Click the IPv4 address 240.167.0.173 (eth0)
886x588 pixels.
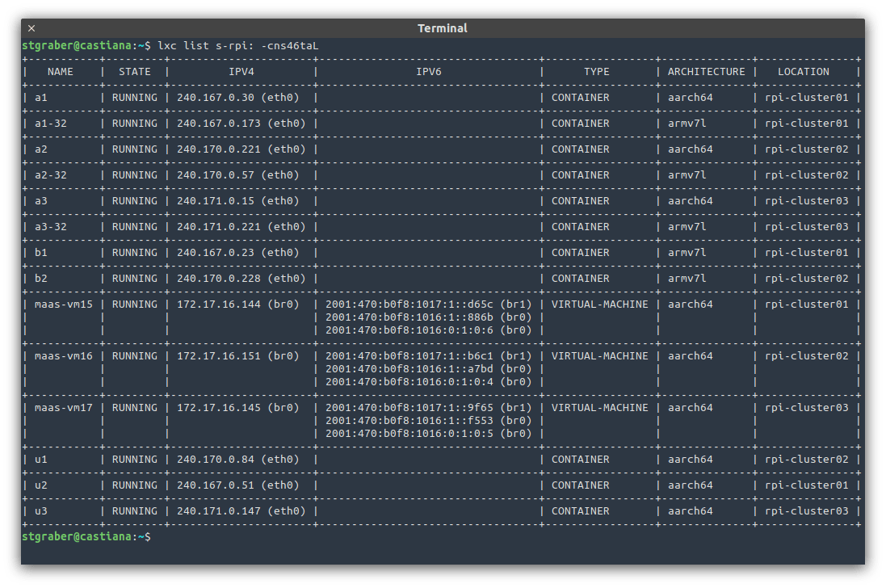click(x=241, y=123)
